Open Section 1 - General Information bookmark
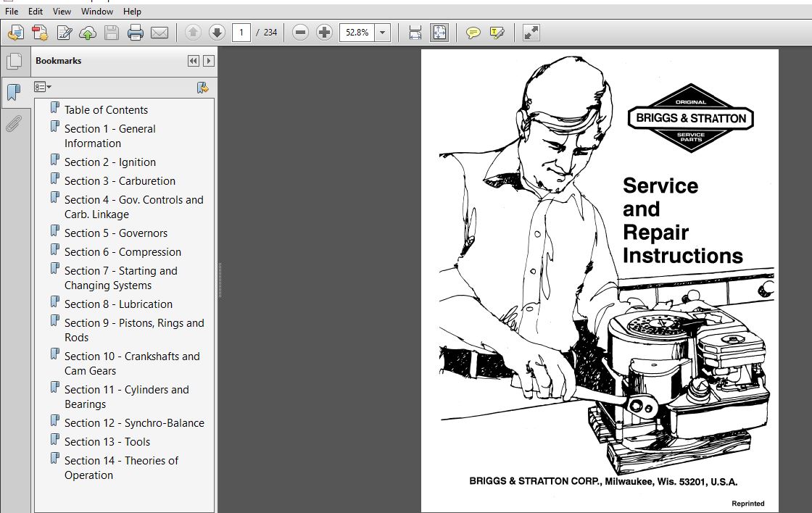 click(x=109, y=135)
